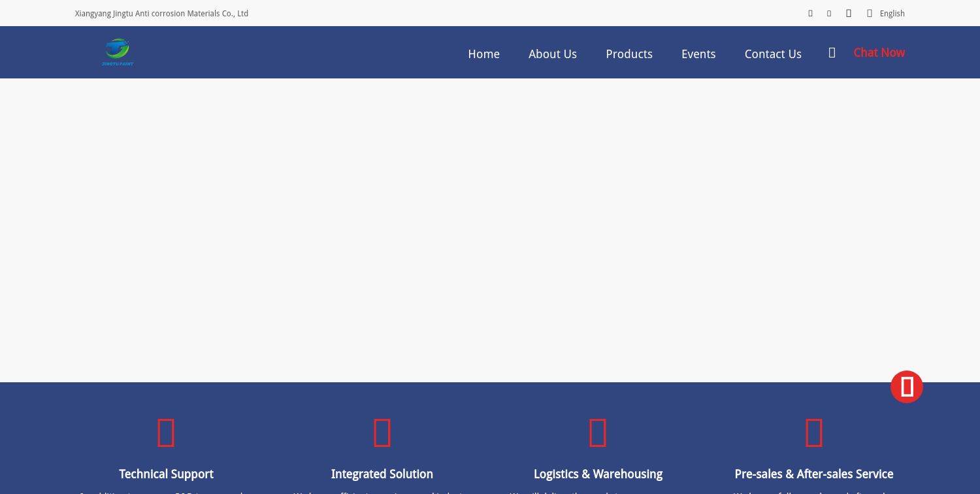Click the second social share icon near English
Image resolution: width=980 pixels, height=494 pixels.
[828, 13]
